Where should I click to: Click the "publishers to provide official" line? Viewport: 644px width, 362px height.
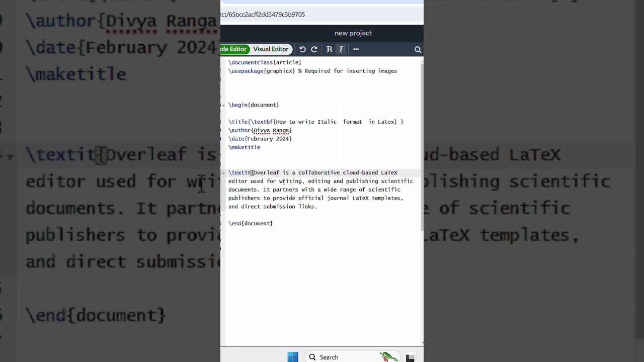coord(316,198)
